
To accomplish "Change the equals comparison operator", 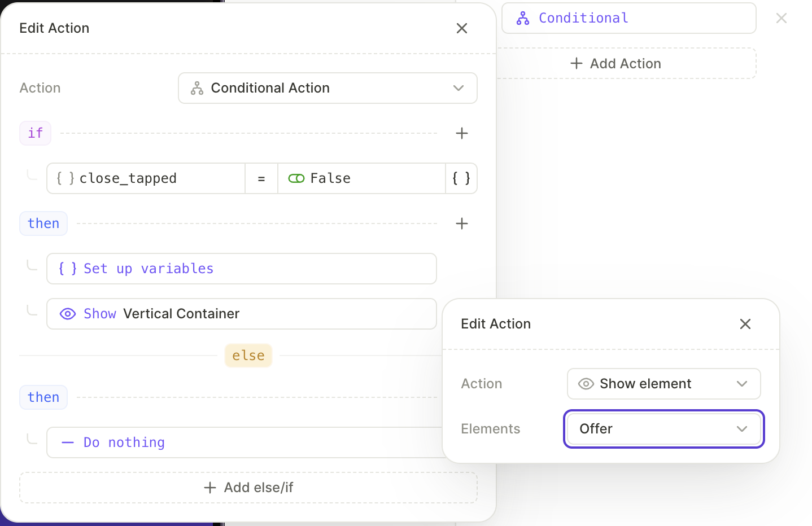I will coord(261,178).
